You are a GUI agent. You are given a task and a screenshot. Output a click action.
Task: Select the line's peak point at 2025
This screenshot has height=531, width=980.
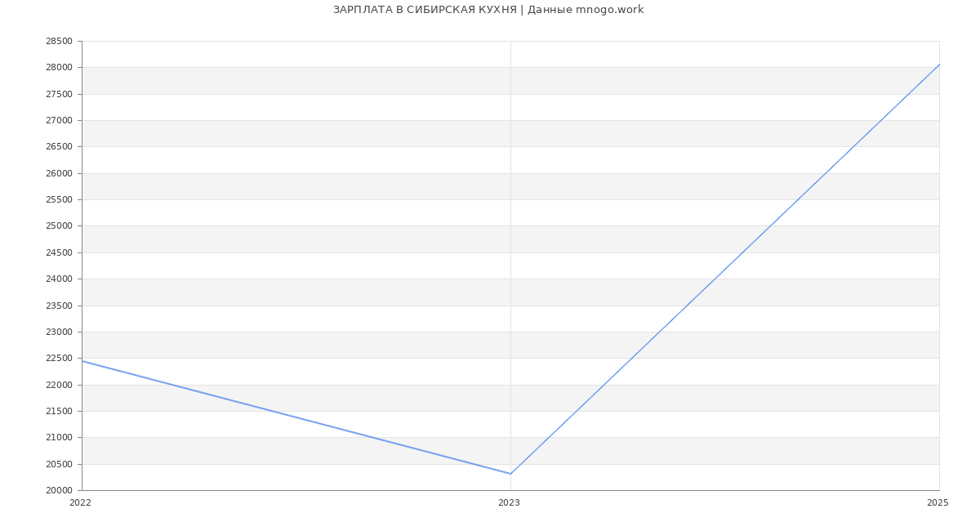[938, 65]
